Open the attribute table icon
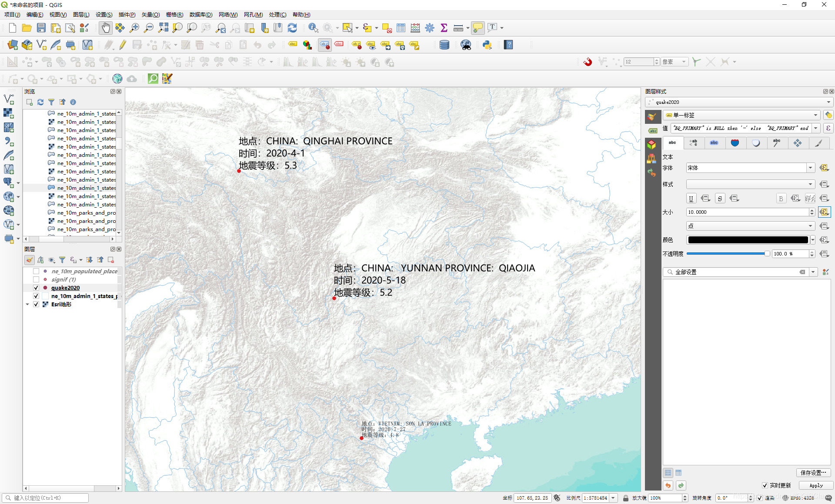The width and height of the screenshot is (835, 504). 401,28
